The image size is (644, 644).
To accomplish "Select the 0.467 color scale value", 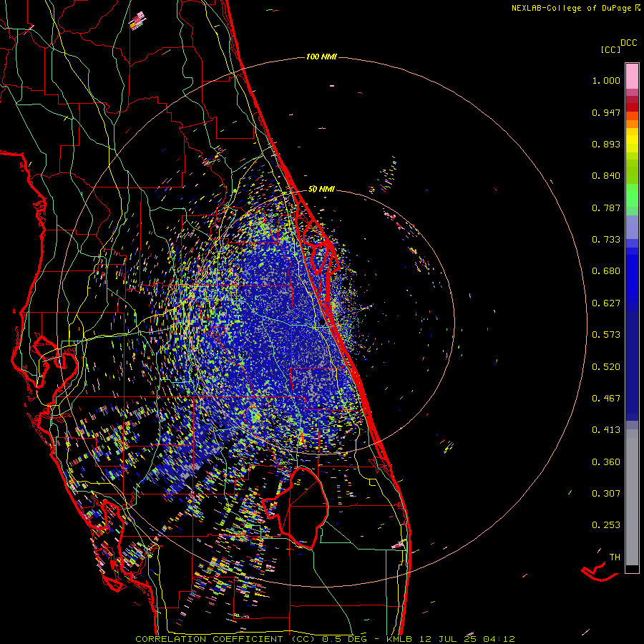I will click(x=606, y=399).
